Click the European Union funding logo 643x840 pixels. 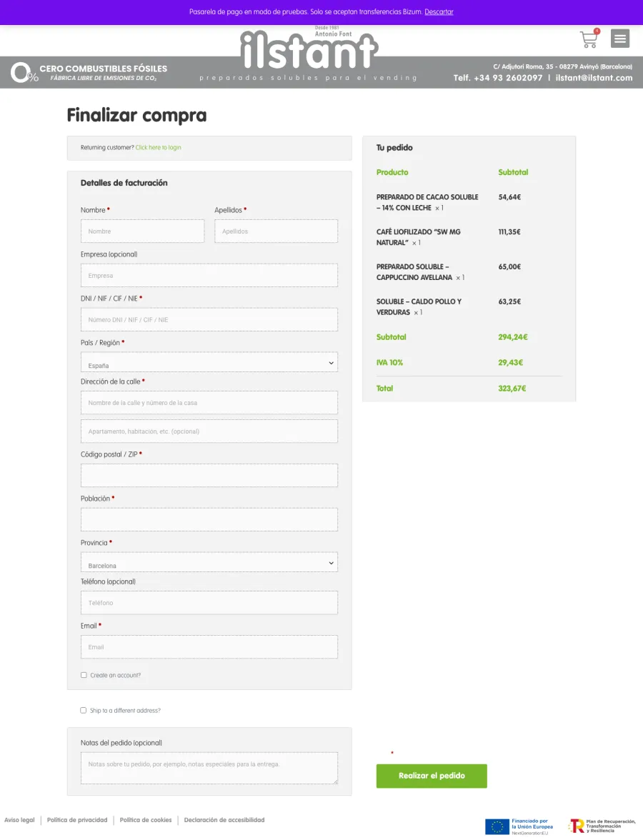click(519, 826)
